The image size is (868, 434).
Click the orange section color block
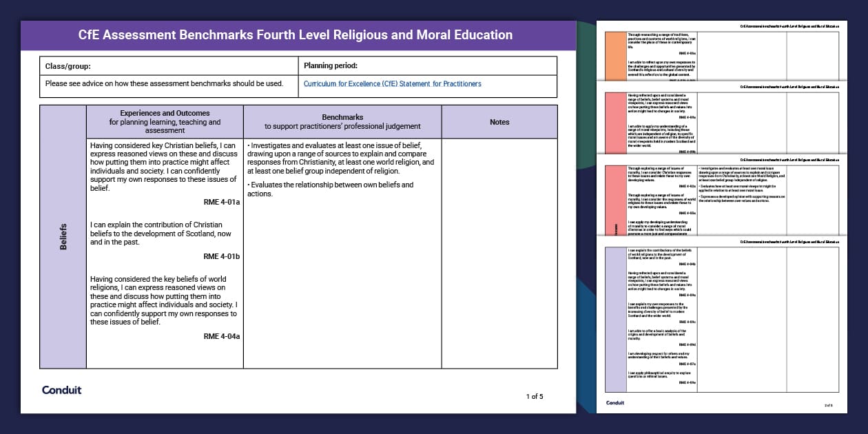(616, 56)
